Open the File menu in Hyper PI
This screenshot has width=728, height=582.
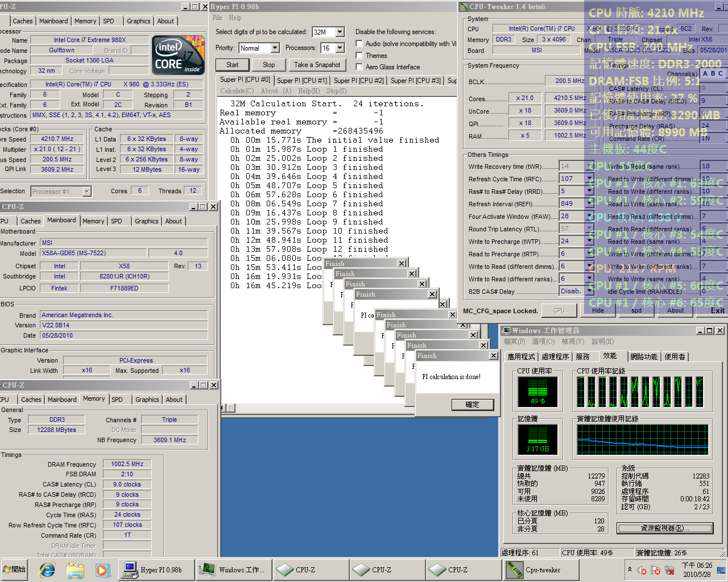pyautogui.click(x=217, y=18)
